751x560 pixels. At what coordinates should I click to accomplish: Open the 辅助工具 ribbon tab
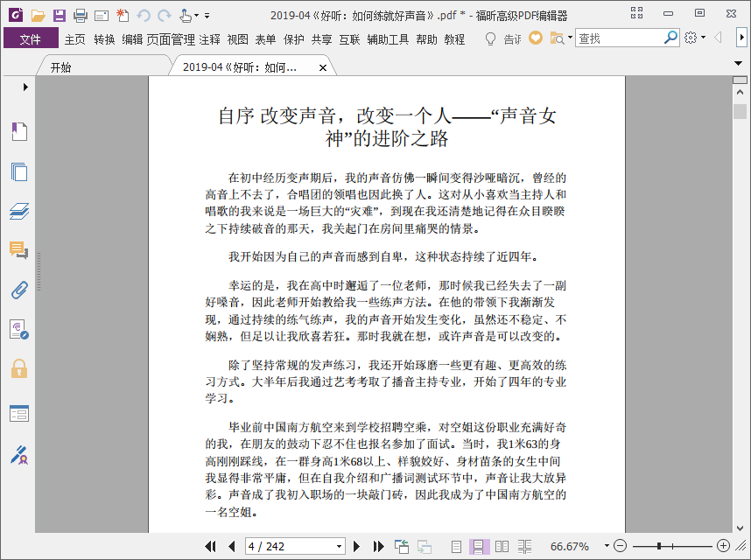388,39
